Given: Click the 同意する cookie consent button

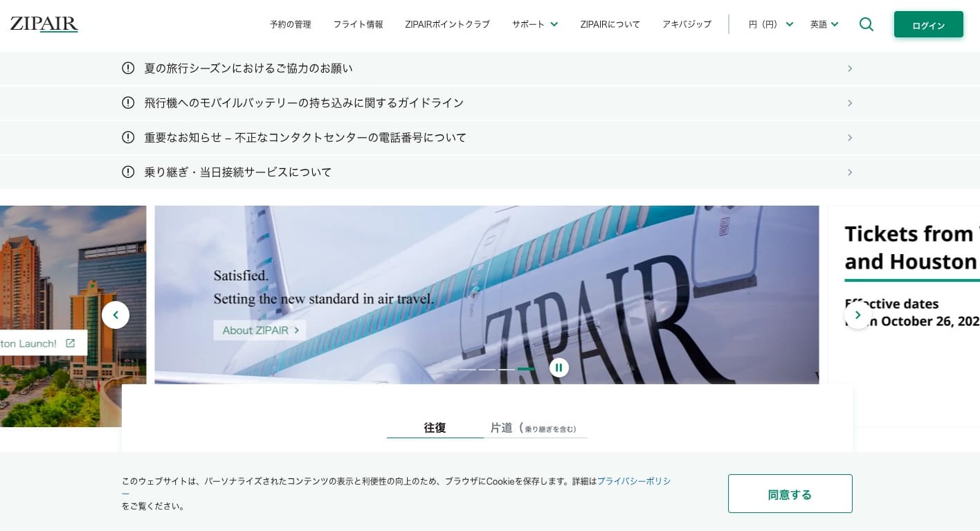Looking at the screenshot, I should pos(790,494).
